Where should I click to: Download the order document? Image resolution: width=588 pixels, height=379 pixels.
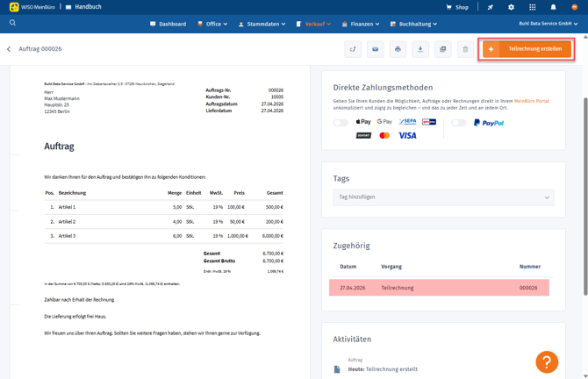(420, 49)
